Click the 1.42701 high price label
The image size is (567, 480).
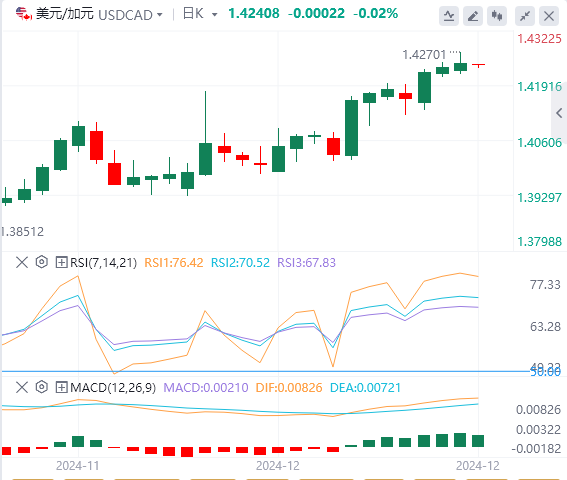click(424, 55)
